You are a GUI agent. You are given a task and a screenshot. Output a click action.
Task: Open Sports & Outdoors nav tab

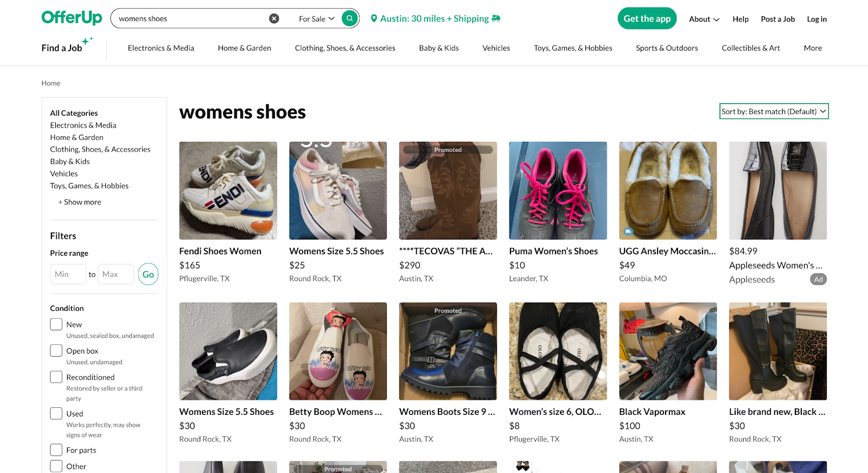[667, 48]
